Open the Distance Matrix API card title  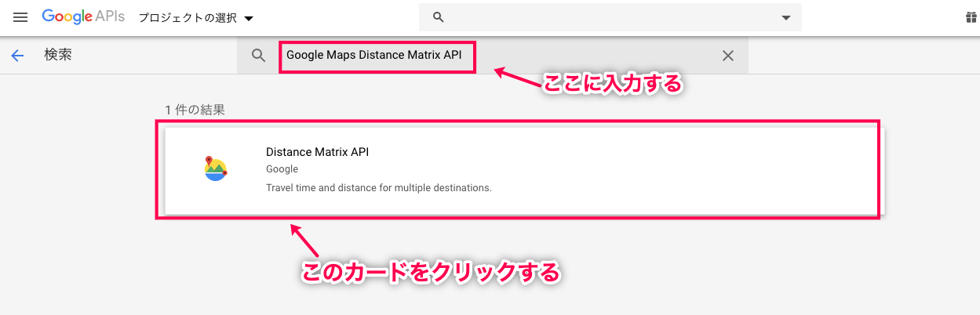[x=317, y=152]
